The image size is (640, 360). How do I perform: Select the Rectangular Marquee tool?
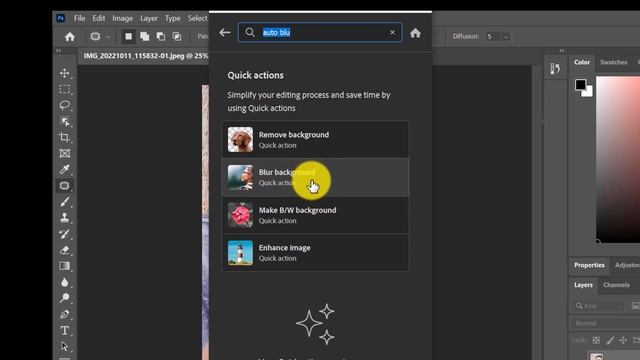click(64, 89)
